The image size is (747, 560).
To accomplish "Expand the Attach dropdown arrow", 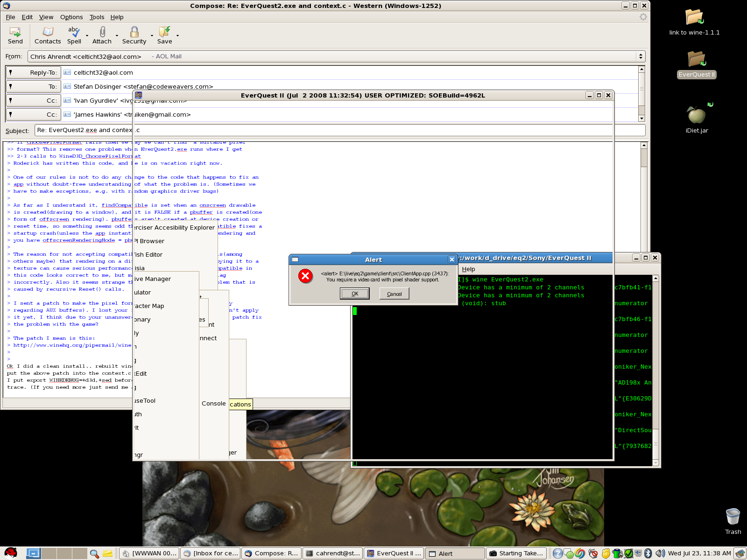I will (117, 35).
